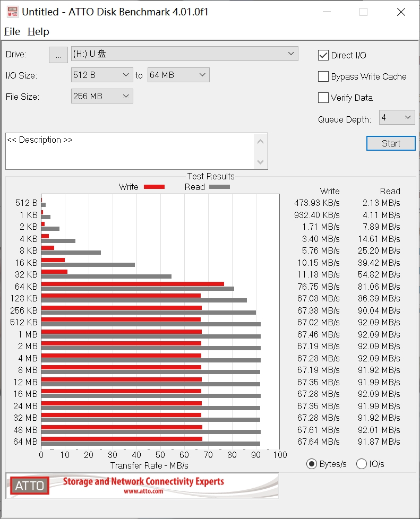Viewport: 420px width, 519px height.
Task: Click the 932.40 KB/s write value
Action: point(317,215)
